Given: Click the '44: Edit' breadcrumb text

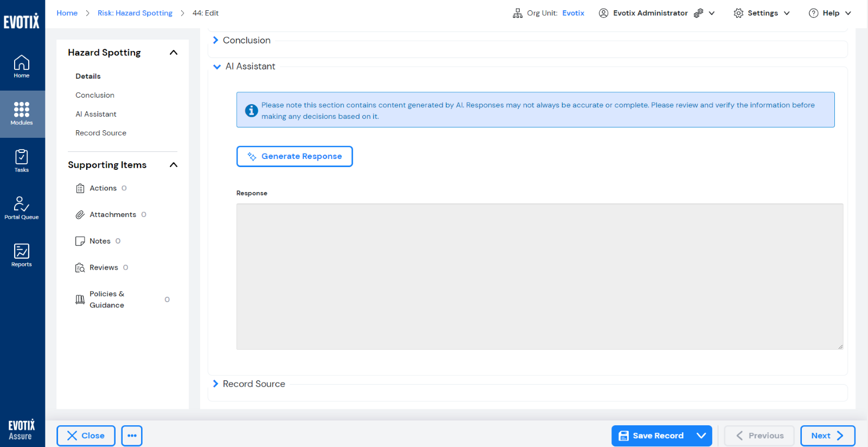Looking at the screenshot, I should coord(206,13).
